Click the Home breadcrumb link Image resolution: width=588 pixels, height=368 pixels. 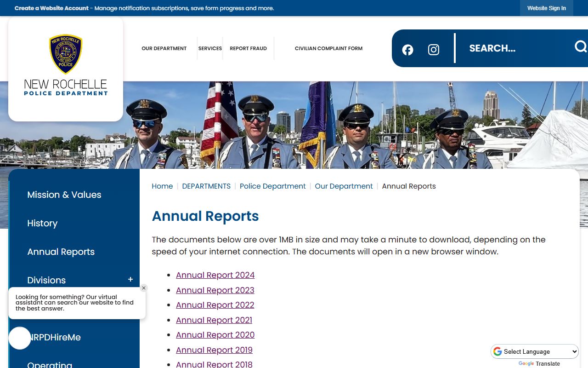(162, 186)
